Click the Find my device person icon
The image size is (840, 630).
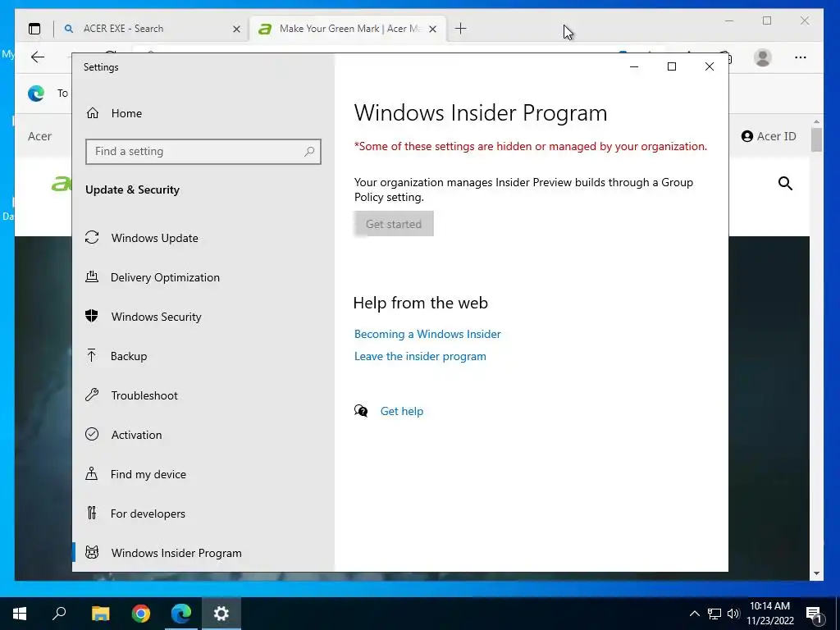point(92,473)
